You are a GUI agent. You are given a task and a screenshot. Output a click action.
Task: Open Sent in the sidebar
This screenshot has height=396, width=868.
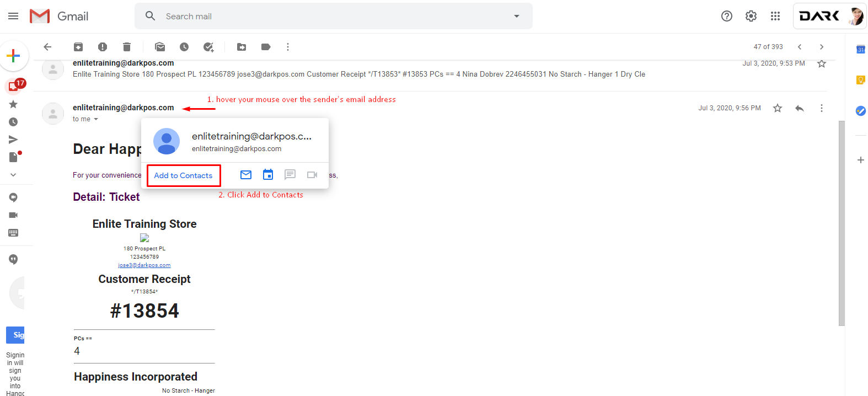tap(13, 140)
